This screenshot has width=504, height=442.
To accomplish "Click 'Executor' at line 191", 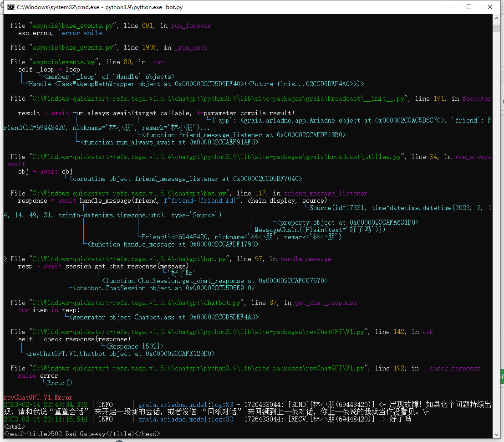I will [x=477, y=98].
